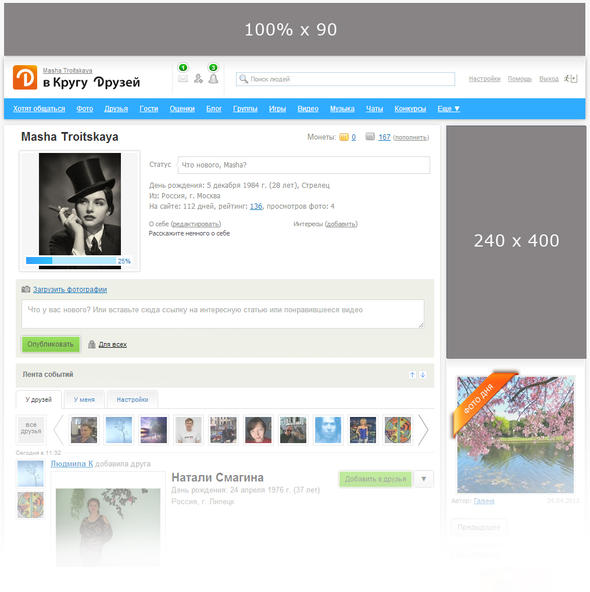Click the camera icon near upload photos
The width and height of the screenshot is (590, 592).
tap(26, 289)
